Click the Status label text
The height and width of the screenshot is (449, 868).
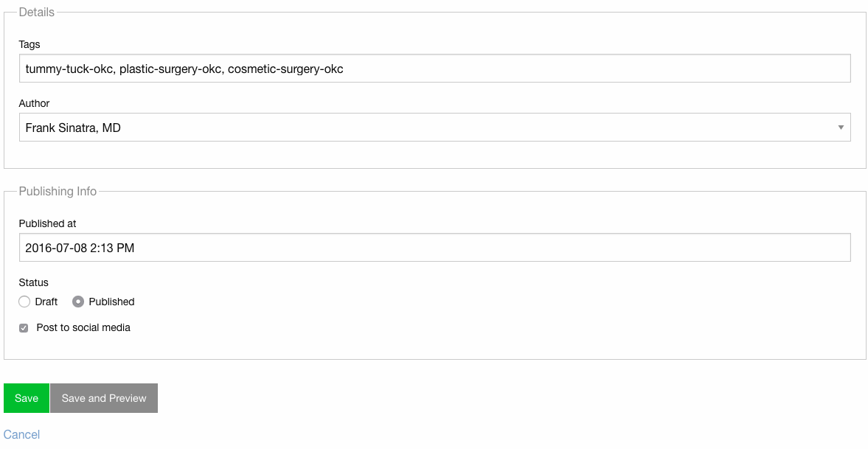[x=33, y=282]
